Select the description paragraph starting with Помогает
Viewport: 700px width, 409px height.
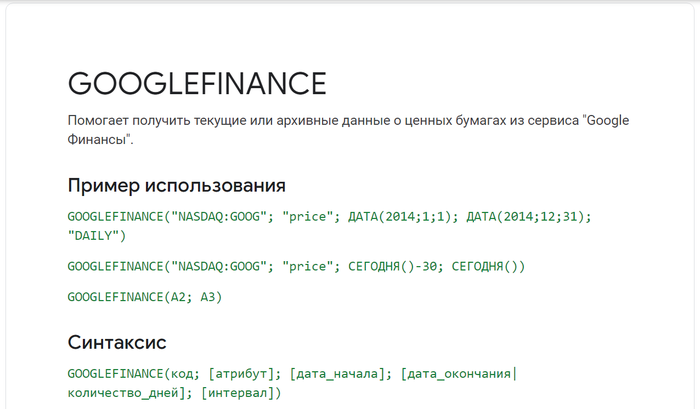(x=348, y=130)
